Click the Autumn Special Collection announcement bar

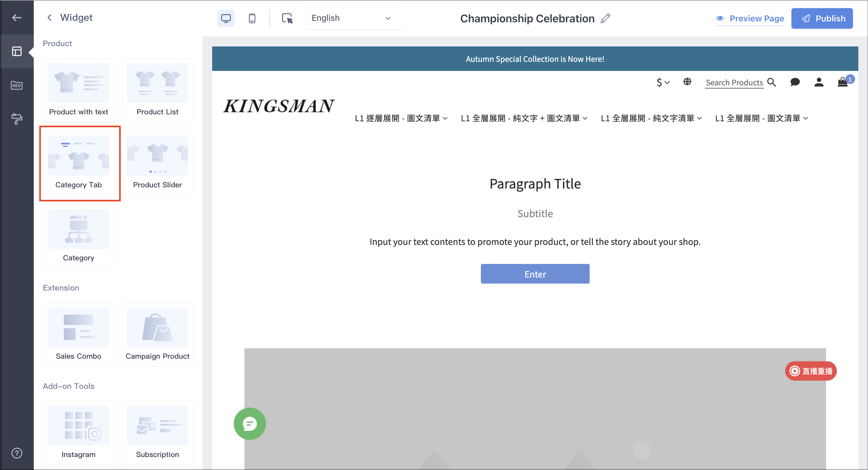coord(535,59)
